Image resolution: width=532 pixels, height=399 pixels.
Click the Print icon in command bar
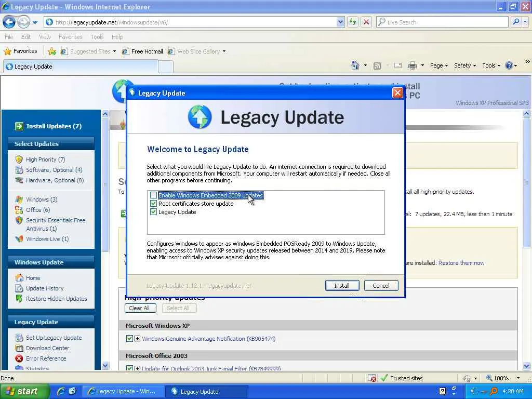412,65
